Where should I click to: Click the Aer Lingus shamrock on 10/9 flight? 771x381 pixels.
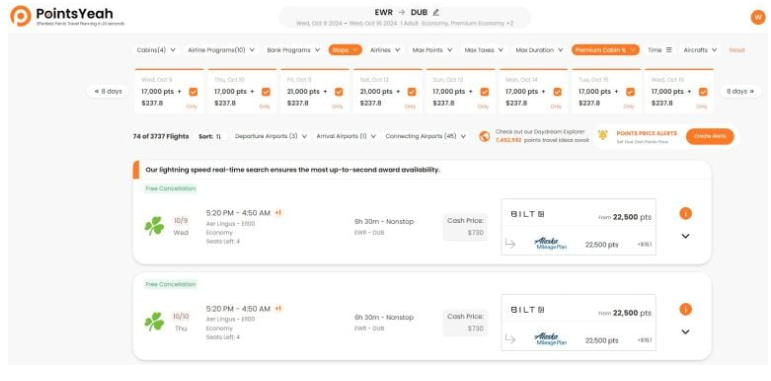(x=154, y=226)
